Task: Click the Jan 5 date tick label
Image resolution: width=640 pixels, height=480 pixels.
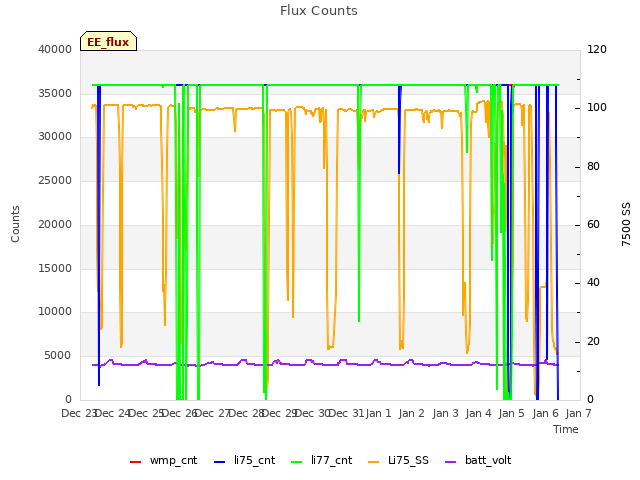Action: pos(511,413)
